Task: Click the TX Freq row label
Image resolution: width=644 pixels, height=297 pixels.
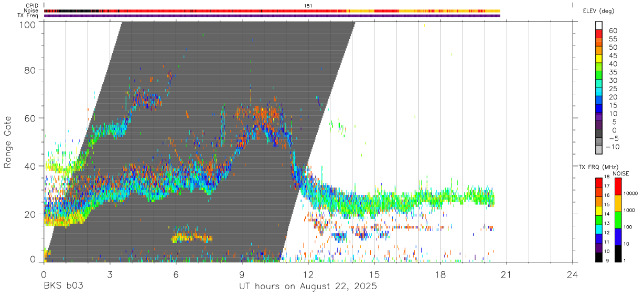Action: pos(28,16)
